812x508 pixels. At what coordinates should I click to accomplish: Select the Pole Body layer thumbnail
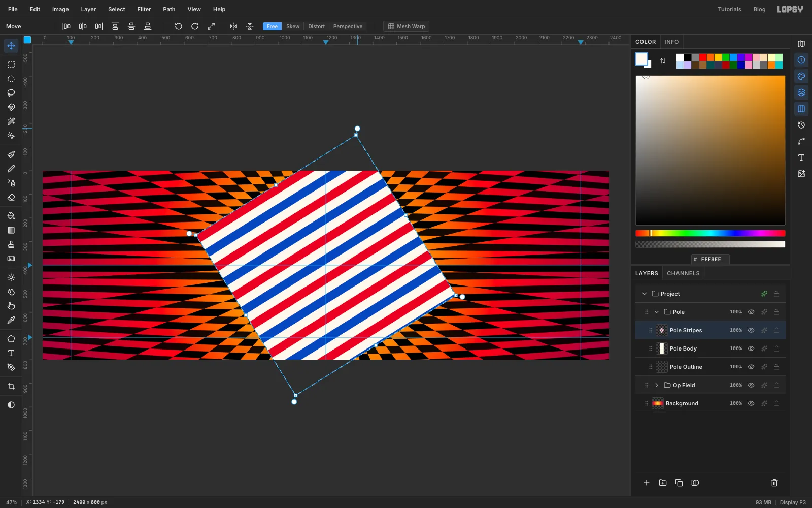(662, 348)
